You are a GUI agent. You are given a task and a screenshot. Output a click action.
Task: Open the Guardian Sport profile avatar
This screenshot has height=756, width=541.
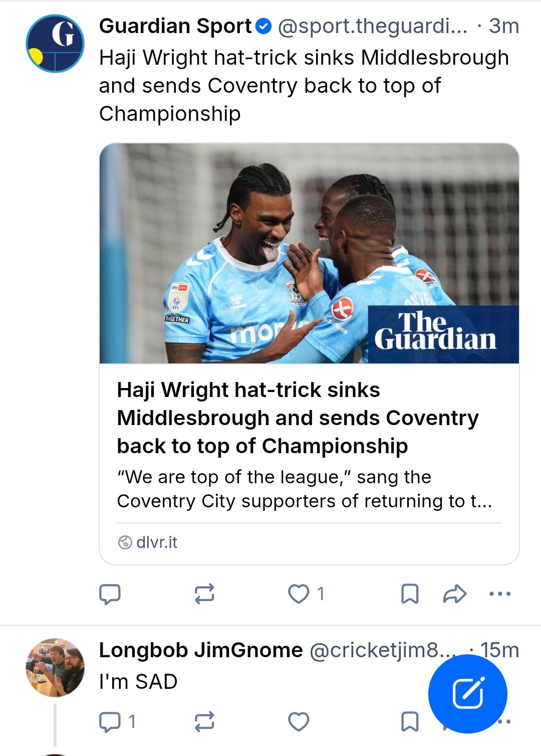[x=55, y=44]
